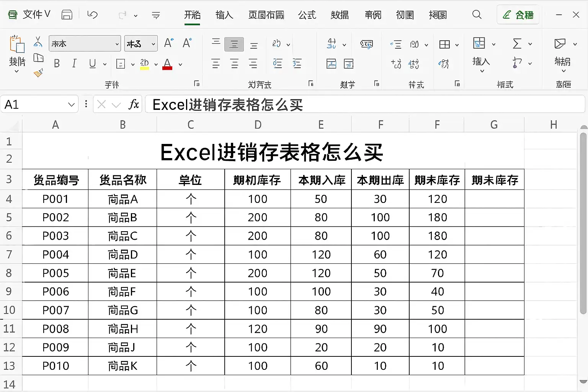The height and width of the screenshot is (392, 588).
Task: Click into the formula bar text field
Action: pyautogui.click(x=365, y=105)
